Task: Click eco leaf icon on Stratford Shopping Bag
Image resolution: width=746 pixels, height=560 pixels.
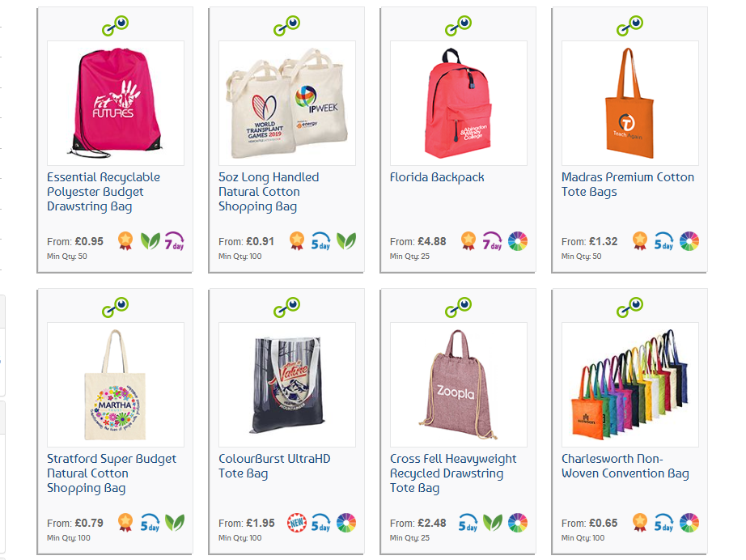Action: point(175,523)
